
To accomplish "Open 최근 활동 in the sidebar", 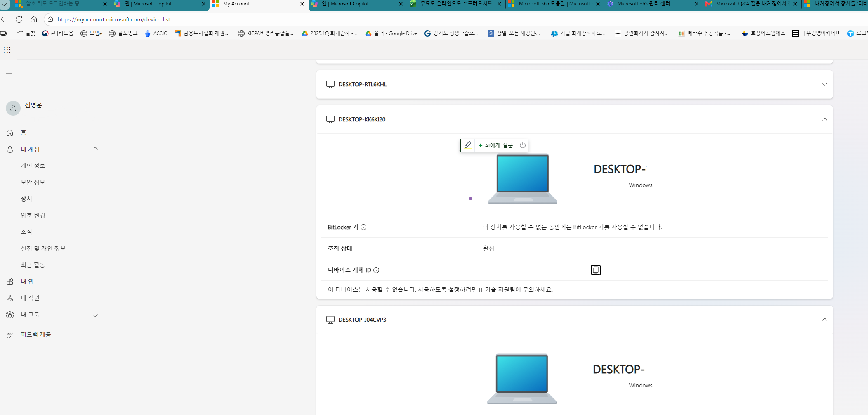I will tap(33, 265).
